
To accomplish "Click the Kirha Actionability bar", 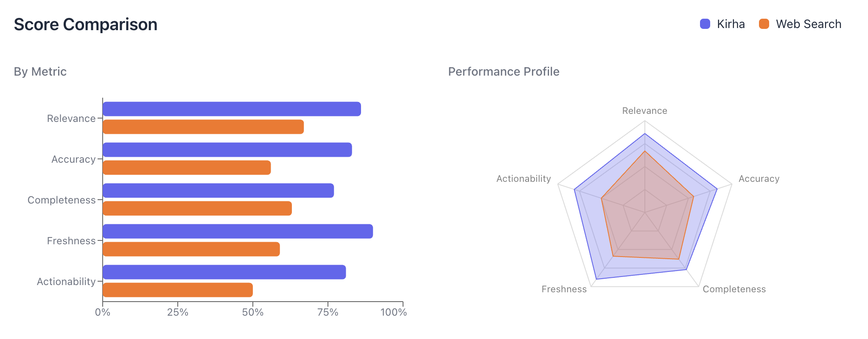I will point(224,272).
